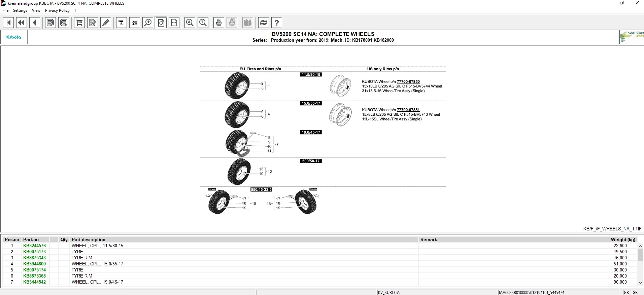Click the next list page icon

point(64,23)
